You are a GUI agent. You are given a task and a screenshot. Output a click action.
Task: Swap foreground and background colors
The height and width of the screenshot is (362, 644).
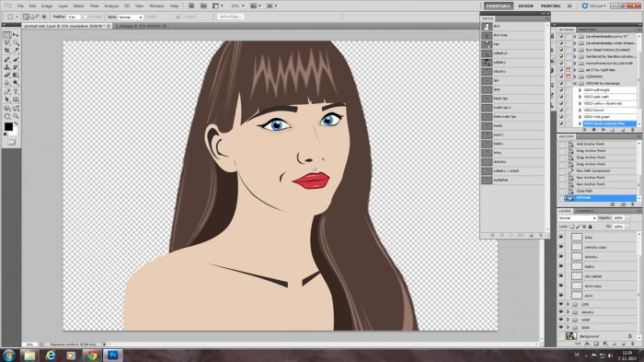pyautogui.click(x=16, y=123)
